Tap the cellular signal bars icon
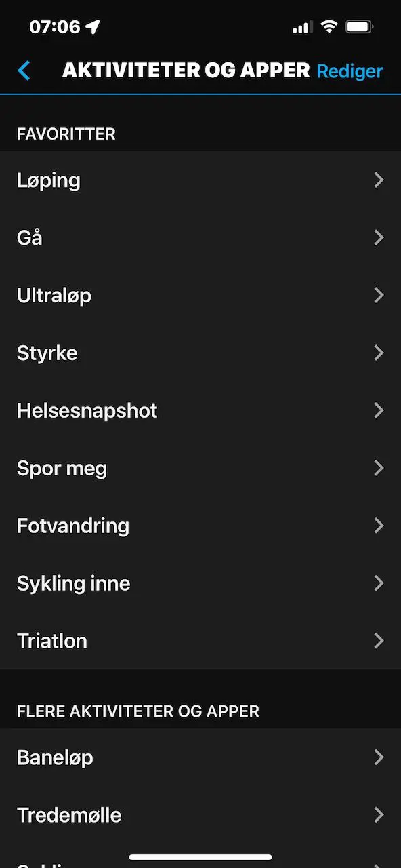 302,28
